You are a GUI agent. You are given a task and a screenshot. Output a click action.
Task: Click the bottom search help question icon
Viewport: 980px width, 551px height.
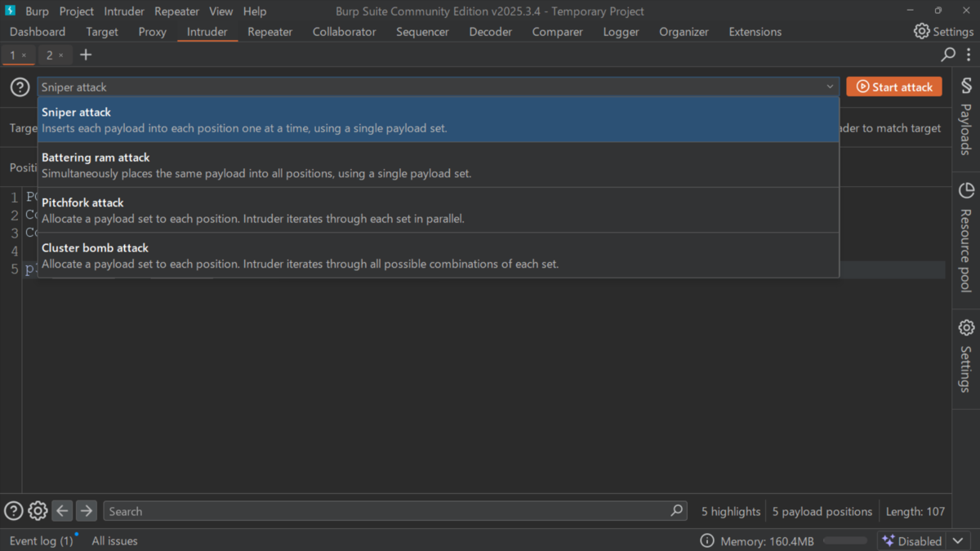[13, 511]
